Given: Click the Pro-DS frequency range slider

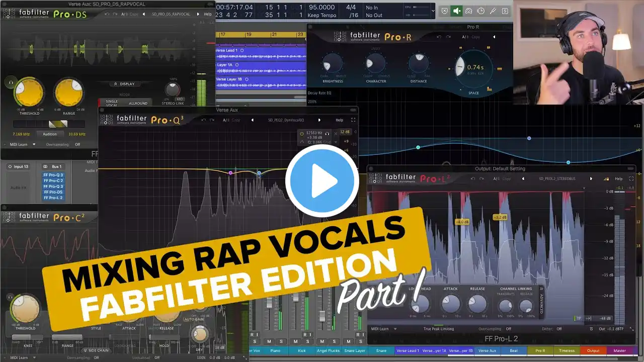Looking at the screenshot, I should (x=49, y=124).
